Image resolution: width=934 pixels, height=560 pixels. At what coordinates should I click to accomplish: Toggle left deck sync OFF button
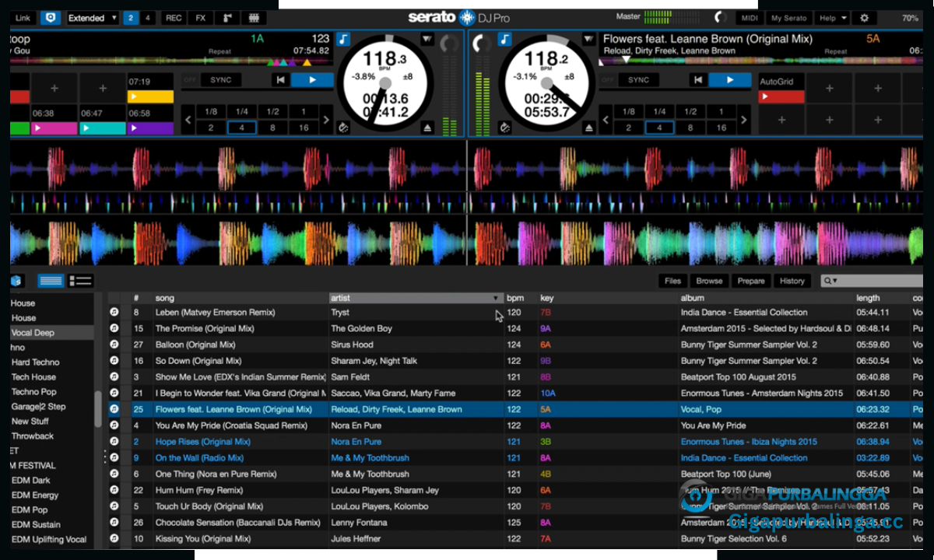click(189, 79)
